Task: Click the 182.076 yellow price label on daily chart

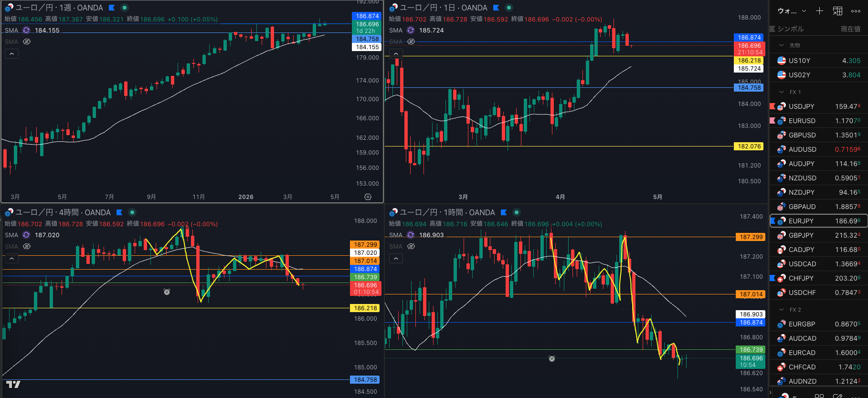Action: [749, 147]
